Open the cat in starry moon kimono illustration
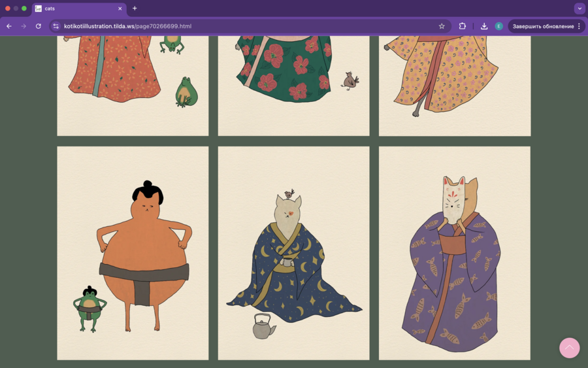 point(293,253)
